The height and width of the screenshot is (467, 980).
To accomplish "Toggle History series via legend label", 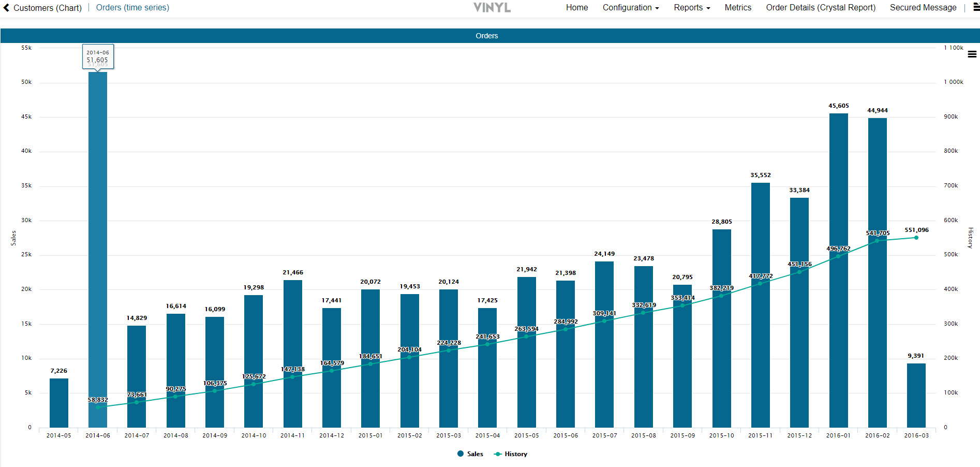I will click(516, 454).
